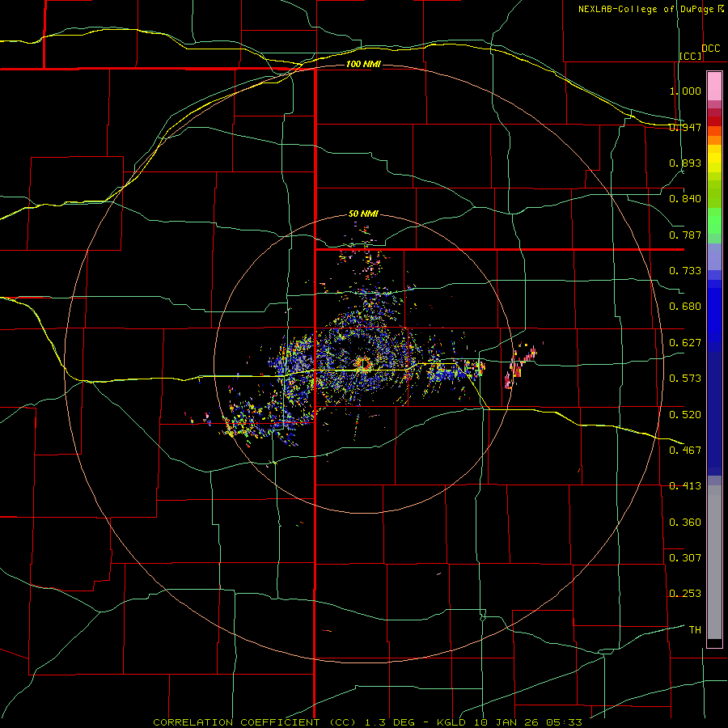
Task: Select the 0.413 legend value
Action: tap(685, 486)
